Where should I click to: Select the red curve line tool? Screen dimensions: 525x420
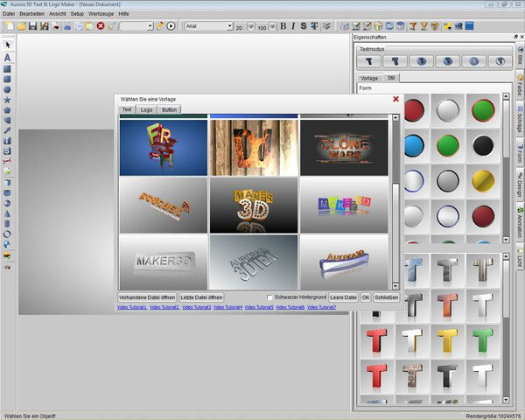point(7,161)
